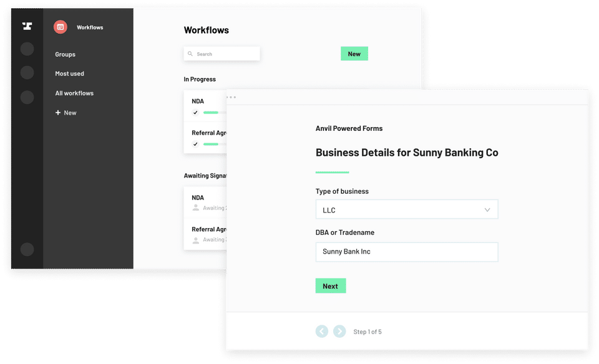Click the Search workflows field

(222, 54)
